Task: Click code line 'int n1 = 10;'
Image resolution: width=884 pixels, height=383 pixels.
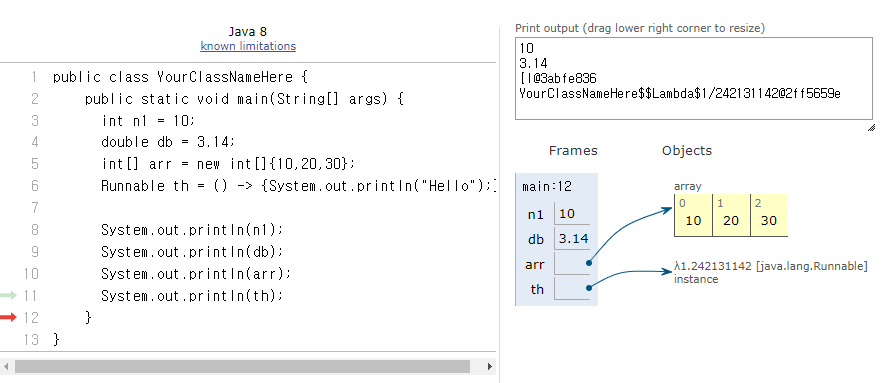Action: 148,121
